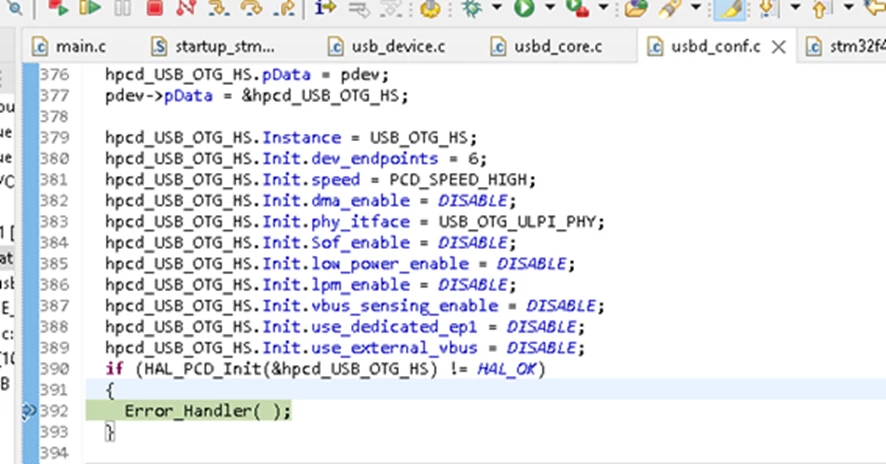Open the usb_device.c editor tab
This screenshot has height=464, width=886.
tap(388, 46)
